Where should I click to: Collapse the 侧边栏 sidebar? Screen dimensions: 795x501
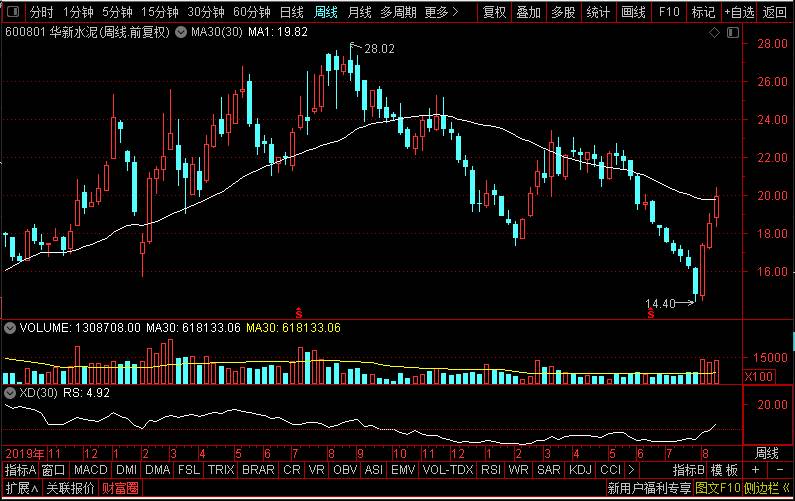pos(767,488)
